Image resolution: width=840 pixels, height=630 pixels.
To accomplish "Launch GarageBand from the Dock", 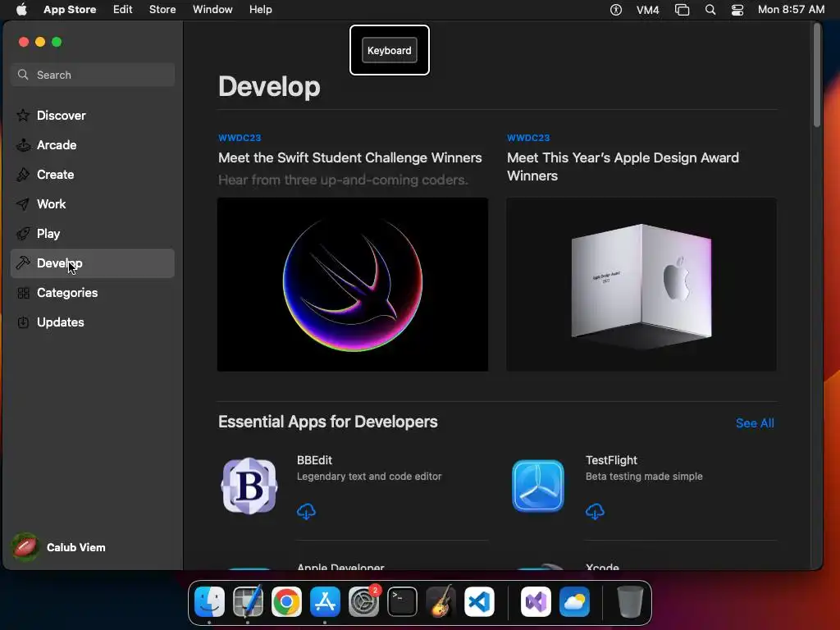I will [x=441, y=601].
